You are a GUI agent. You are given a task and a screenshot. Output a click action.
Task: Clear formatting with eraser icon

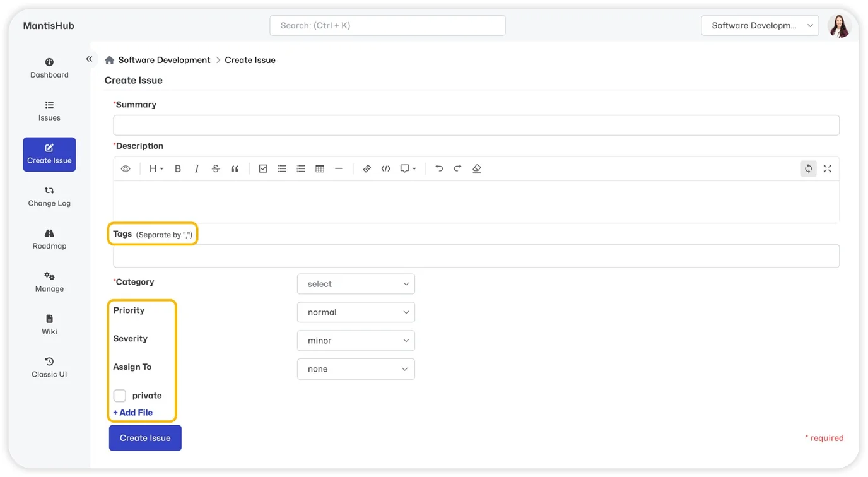[x=477, y=169]
